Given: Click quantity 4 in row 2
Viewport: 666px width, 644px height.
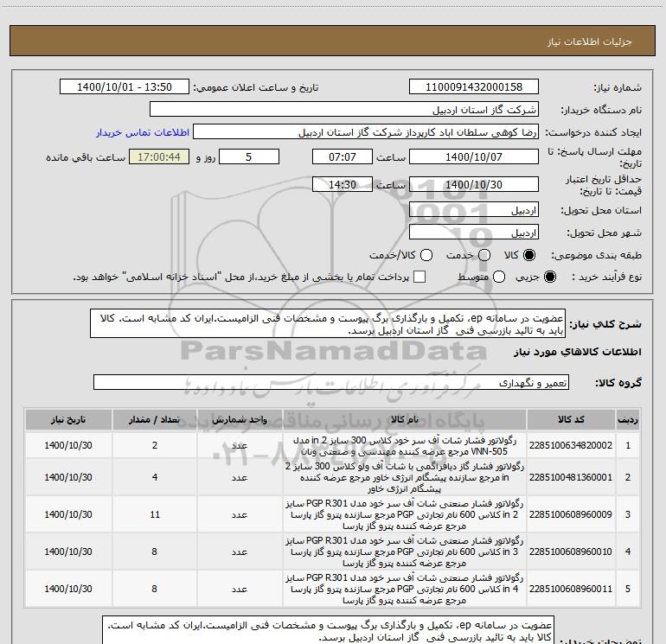Looking at the screenshot, I should click(155, 477).
